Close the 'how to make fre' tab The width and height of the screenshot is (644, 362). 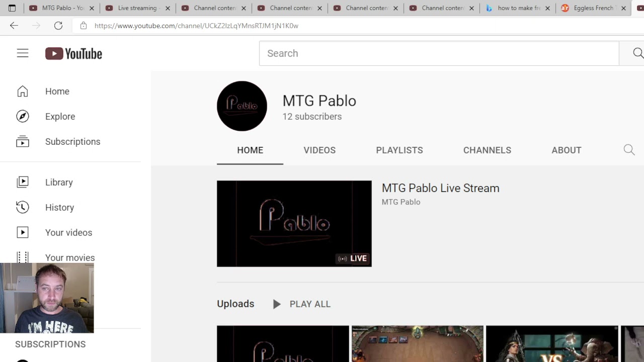click(x=547, y=8)
